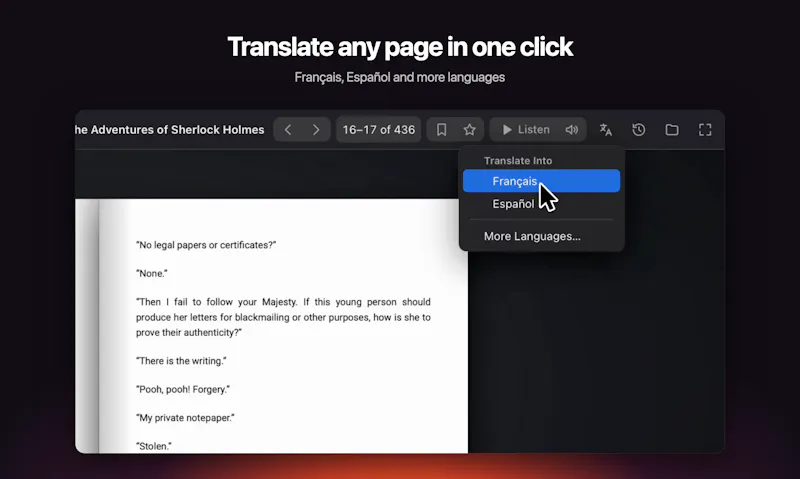Enter full screen mode
This screenshot has width=800, height=479.
click(x=705, y=130)
